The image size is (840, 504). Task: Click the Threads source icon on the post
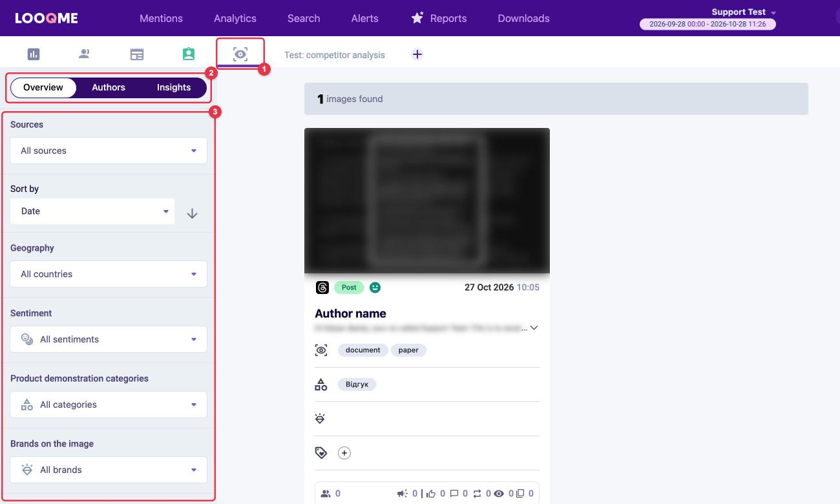click(322, 288)
